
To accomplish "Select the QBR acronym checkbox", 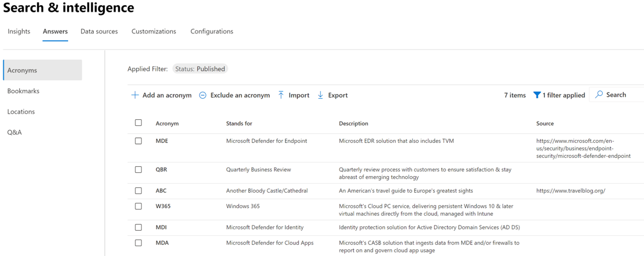I will (138, 170).
